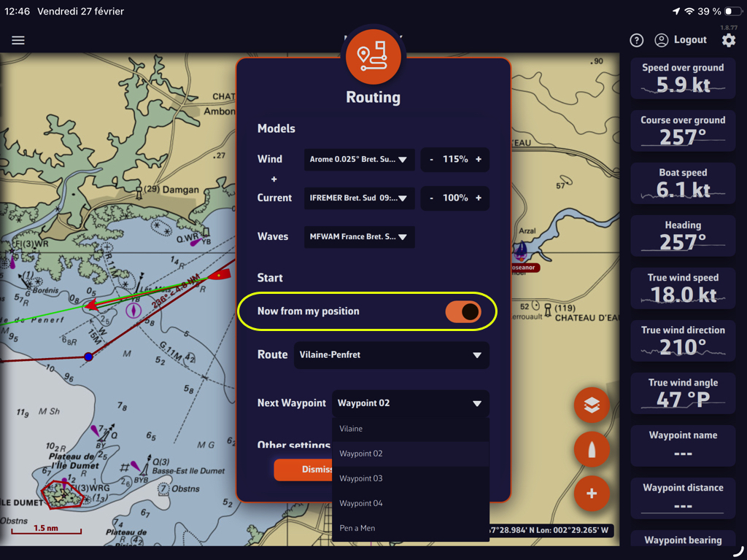This screenshot has height=560, width=747.
Task: Open the hamburger menu
Action: point(18,40)
